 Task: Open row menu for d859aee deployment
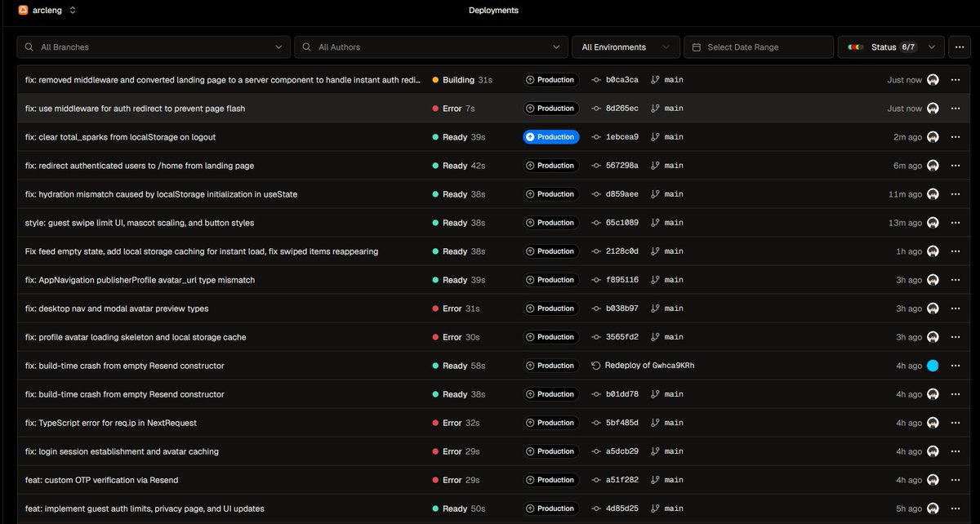(x=955, y=194)
